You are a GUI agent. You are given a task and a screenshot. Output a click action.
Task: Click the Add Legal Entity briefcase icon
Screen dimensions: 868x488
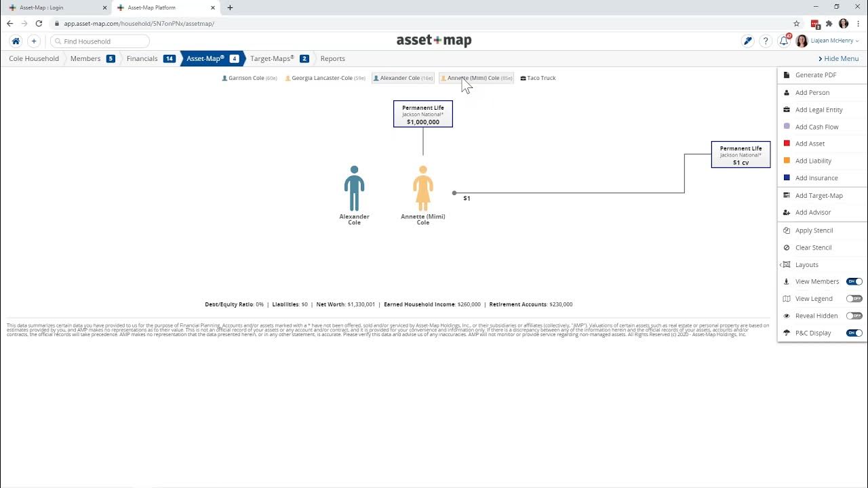787,110
